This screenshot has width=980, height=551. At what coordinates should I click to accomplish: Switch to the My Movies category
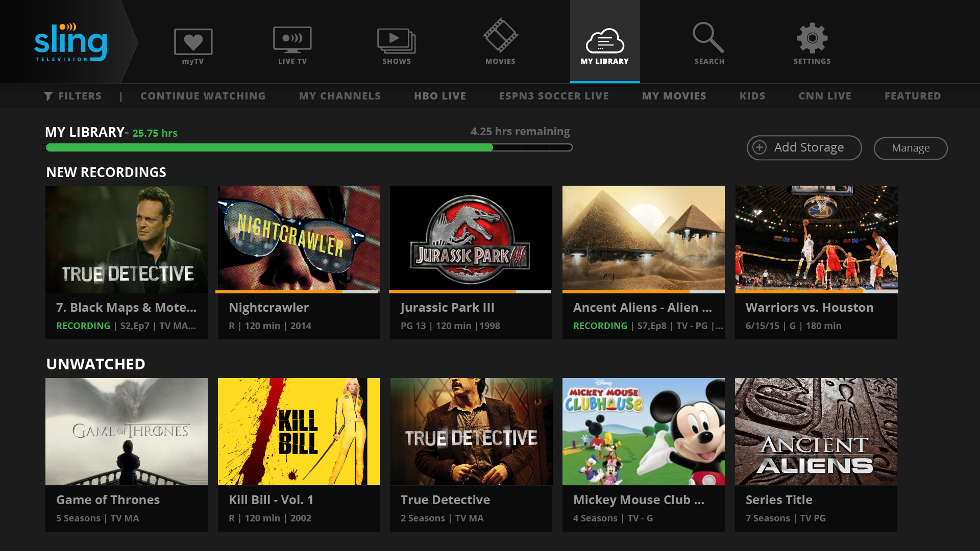click(674, 95)
